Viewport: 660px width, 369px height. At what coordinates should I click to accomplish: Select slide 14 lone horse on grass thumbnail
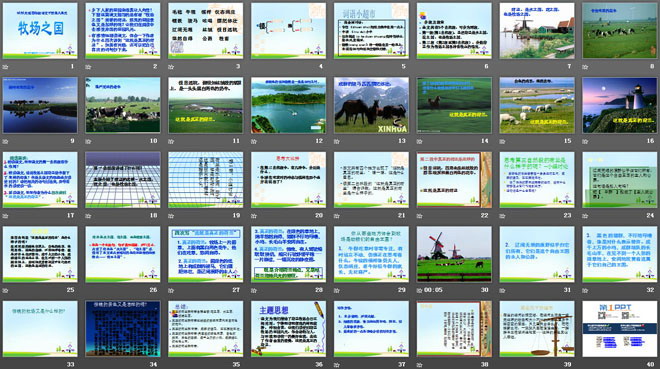tap(454, 105)
